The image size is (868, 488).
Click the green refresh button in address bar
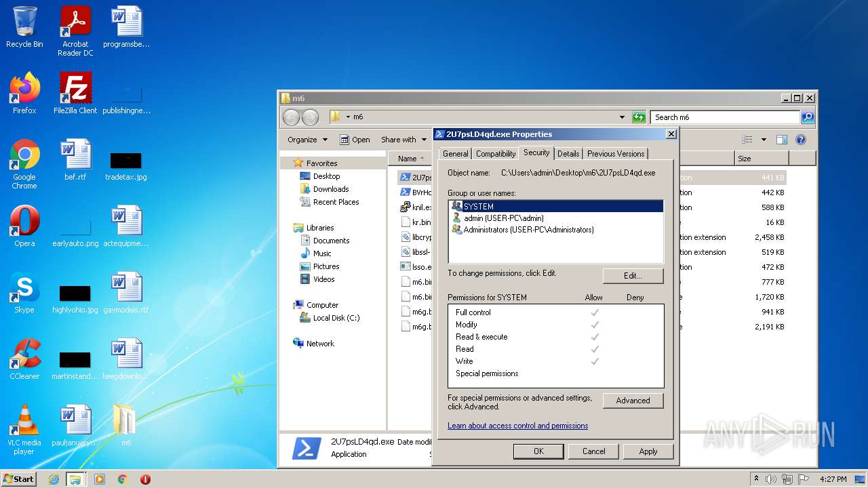point(638,117)
